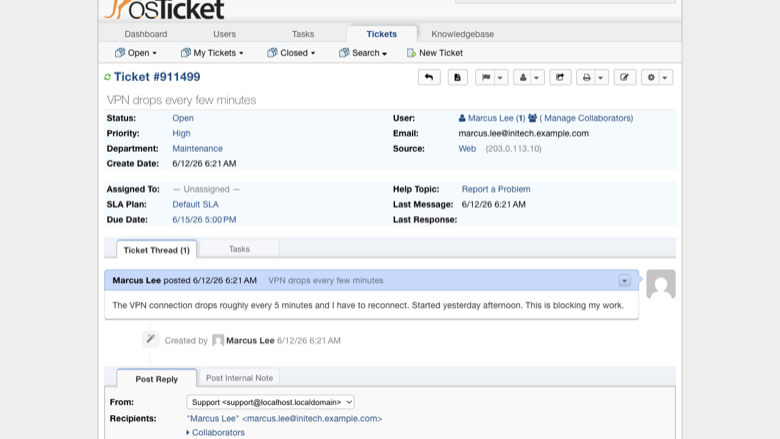Click the Ticket #911499 heading link
Viewport: 780px width, 439px height.
click(x=157, y=77)
